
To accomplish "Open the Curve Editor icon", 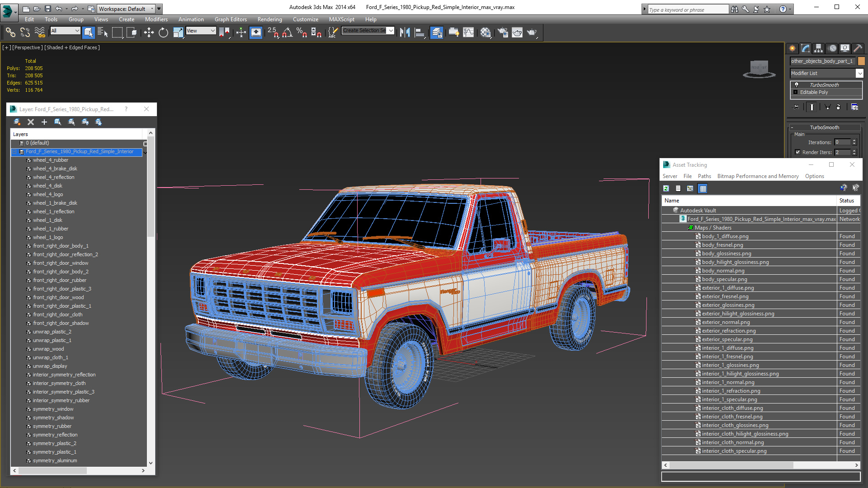I will [469, 32].
